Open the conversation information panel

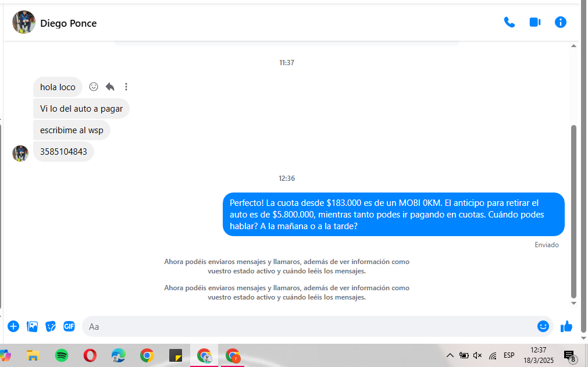560,23
